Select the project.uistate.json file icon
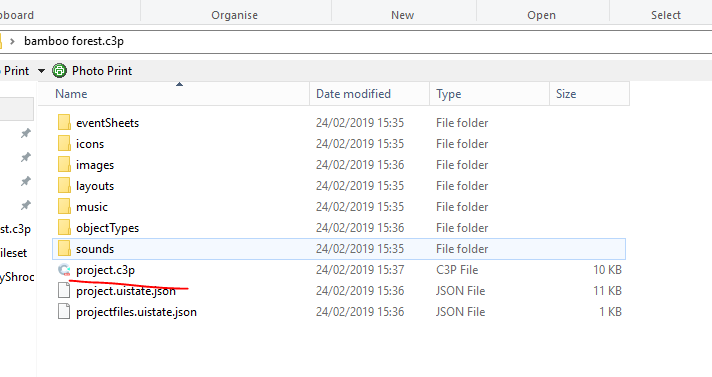This screenshot has height=377, width=712. point(64,291)
